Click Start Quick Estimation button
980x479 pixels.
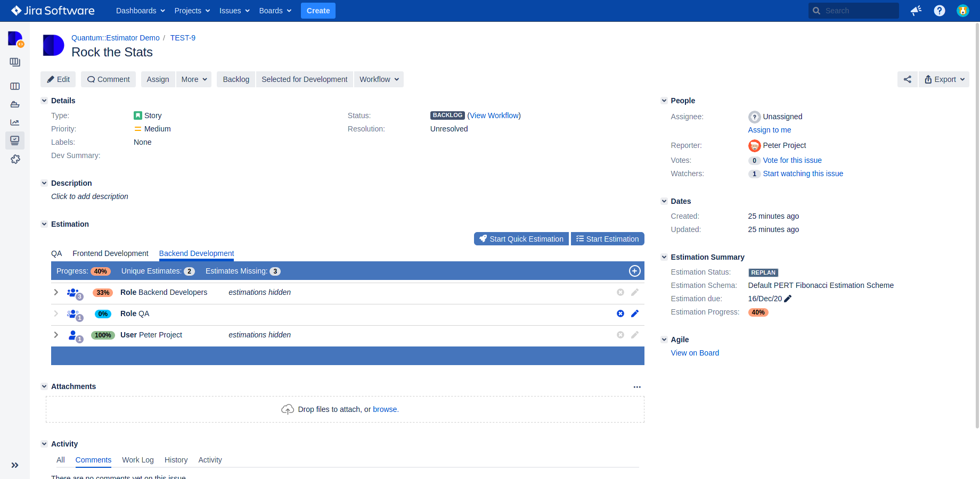coord(521,239)
